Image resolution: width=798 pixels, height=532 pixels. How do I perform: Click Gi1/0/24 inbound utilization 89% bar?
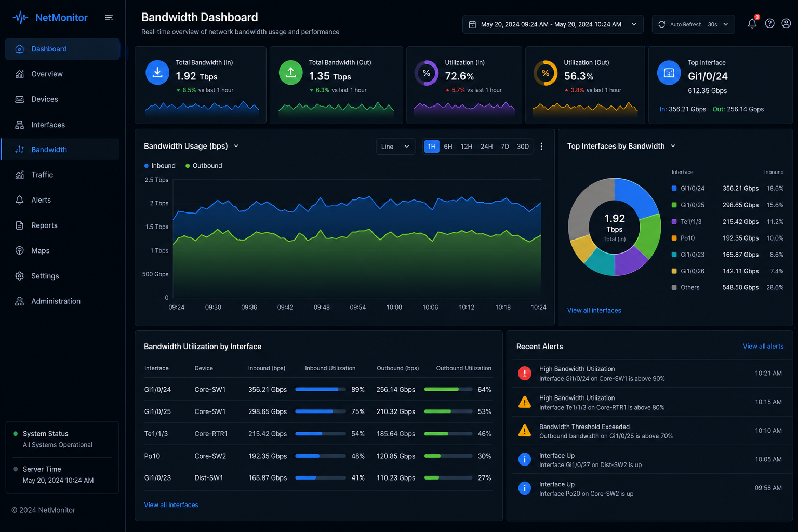[x=320, y=390]
